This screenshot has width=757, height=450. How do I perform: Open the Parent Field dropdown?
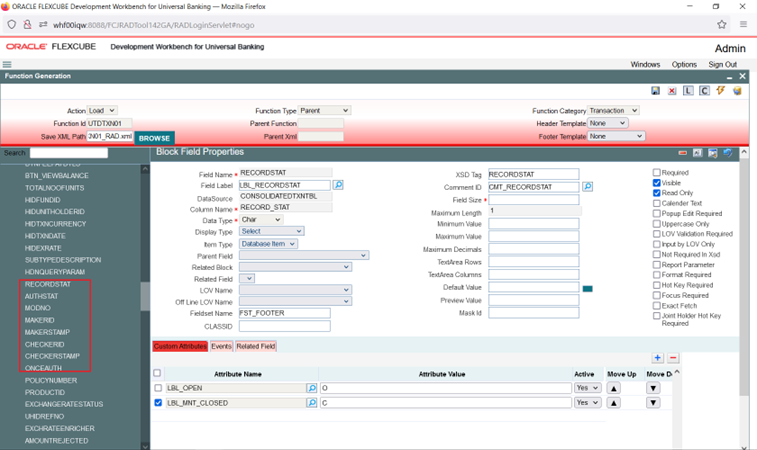click(304, 255)
